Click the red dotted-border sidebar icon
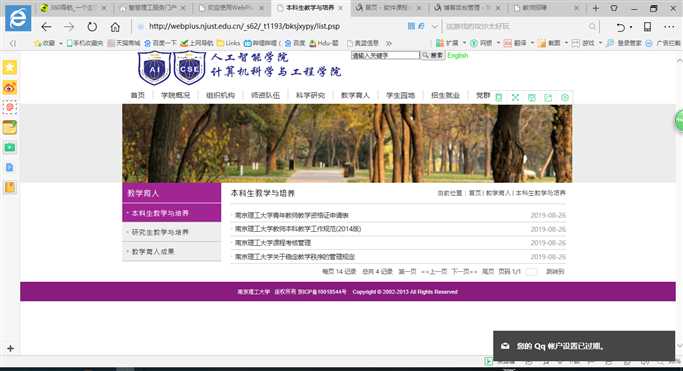Image resolution: width=683 pixels, height=371 pixels. pos(10,107)
